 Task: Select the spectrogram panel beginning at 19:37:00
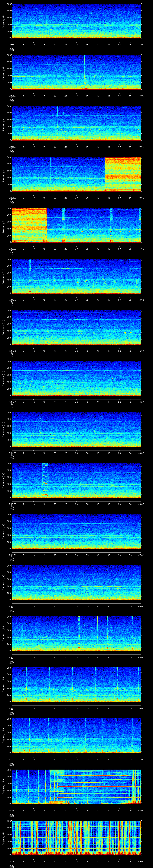pyautogui.click(x=76, y=72)
